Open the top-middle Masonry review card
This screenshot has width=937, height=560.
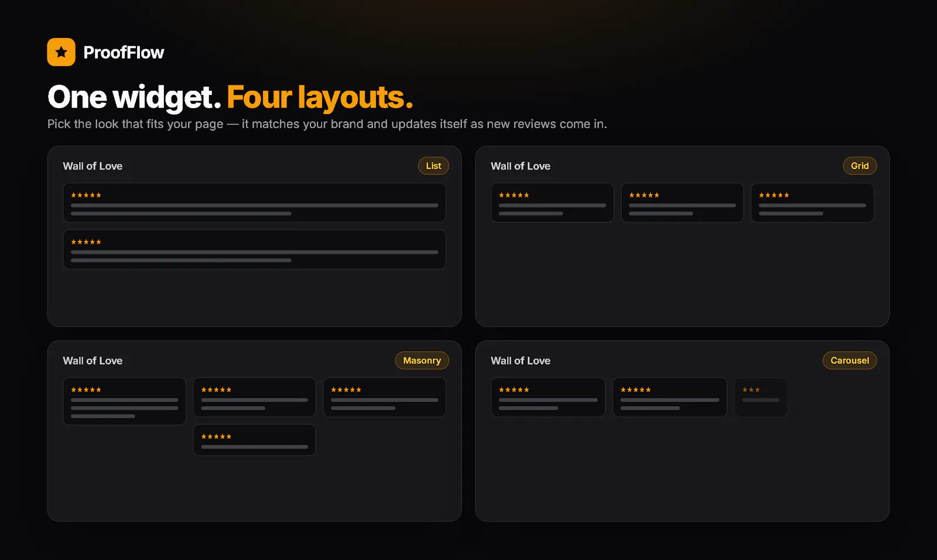coord(254,397)
